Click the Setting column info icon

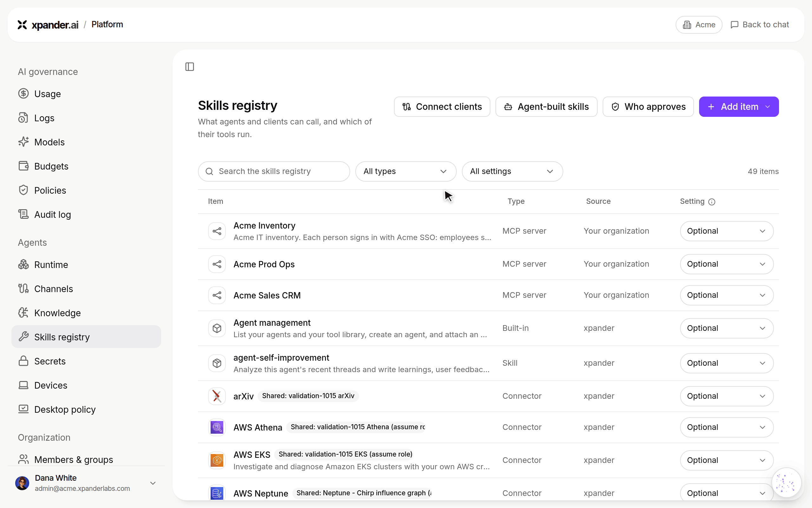click(712, 202)
